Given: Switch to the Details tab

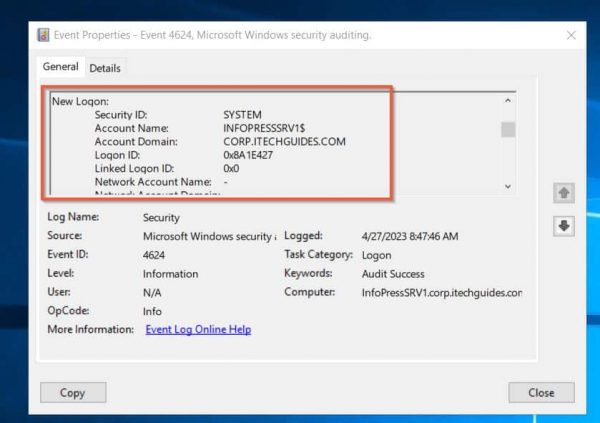Looking at the screenshot, I should (105, 68).
